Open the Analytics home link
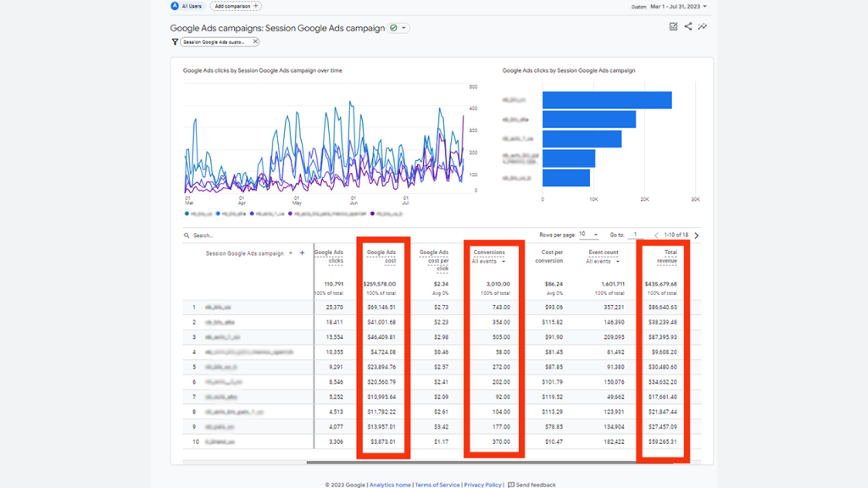Image resolution: width=868 pixels, height=488 pixels. [x=390, y=485]
